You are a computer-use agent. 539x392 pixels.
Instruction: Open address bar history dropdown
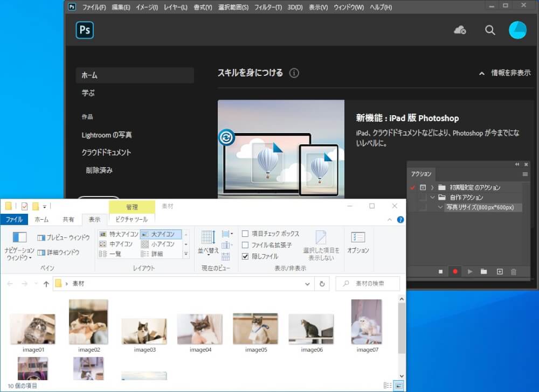[x=307, y=284]
